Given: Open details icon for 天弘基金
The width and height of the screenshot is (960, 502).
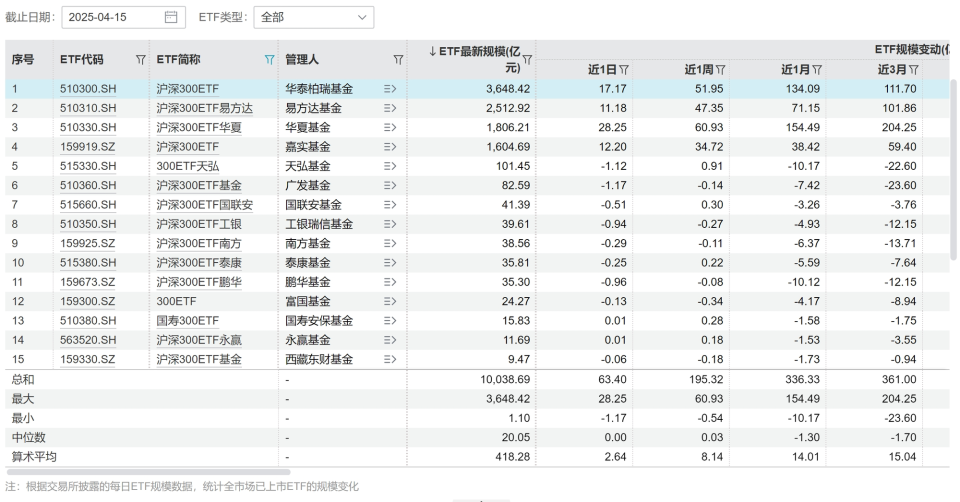Looking at the screenshot, I should pos(390,166).
